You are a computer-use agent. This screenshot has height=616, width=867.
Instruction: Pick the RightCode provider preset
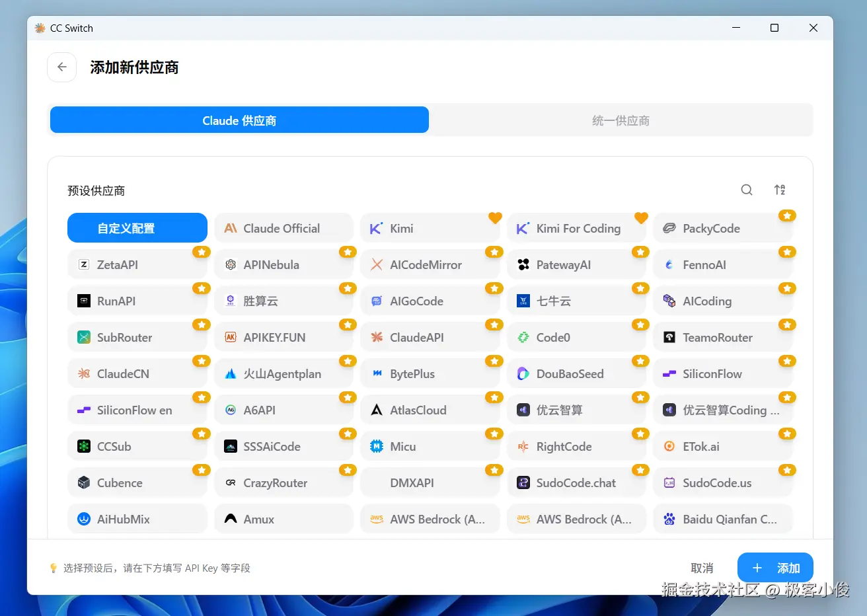click(576, 446)
